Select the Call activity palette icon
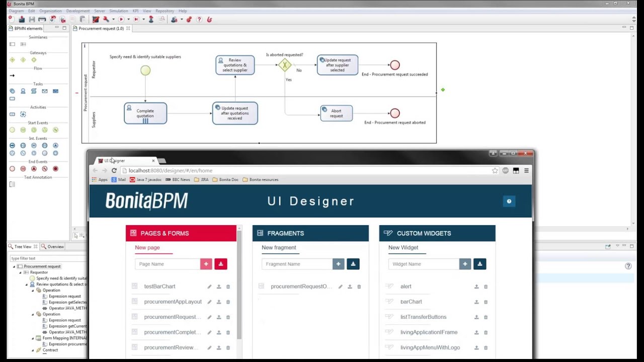This screenshot has width=644, height=362. click(12, 114)
